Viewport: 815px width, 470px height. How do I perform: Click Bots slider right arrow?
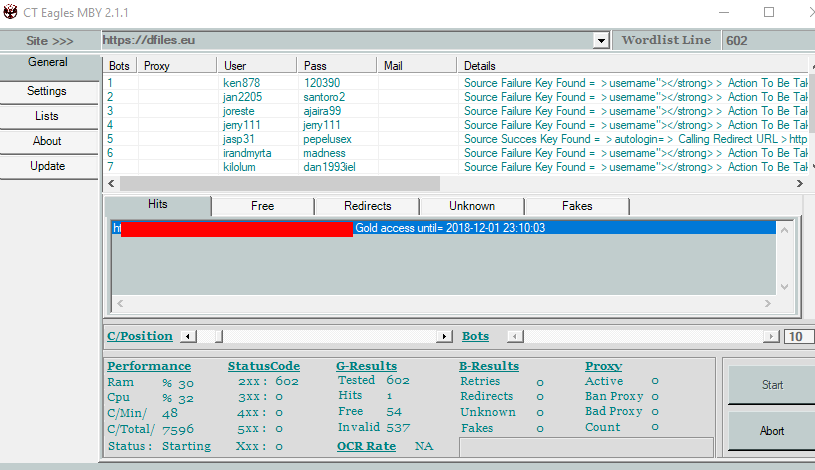click(771, 336)
